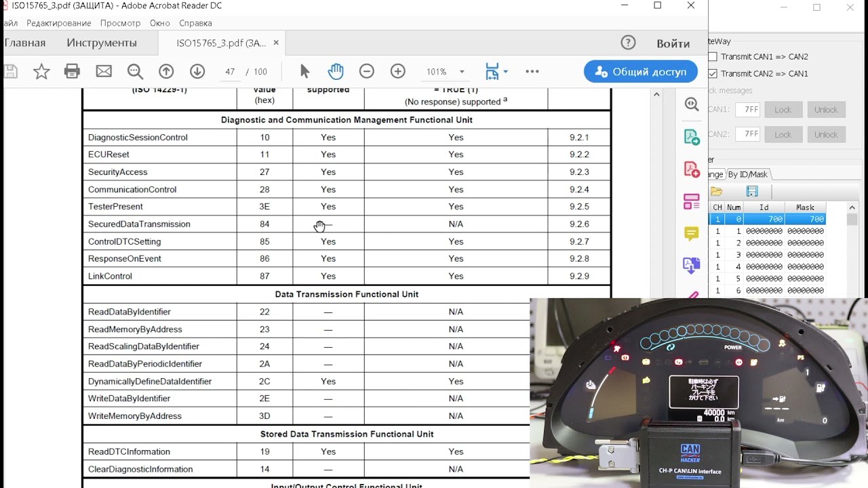This screenshot has height=488, width=868.
Task: Click the CAN1 lock ID field 7FF
Action: pos(748,110)
